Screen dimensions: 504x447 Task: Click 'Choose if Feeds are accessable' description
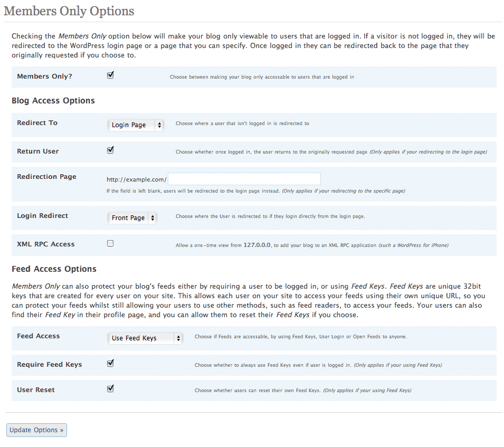(x=301, y=337)
